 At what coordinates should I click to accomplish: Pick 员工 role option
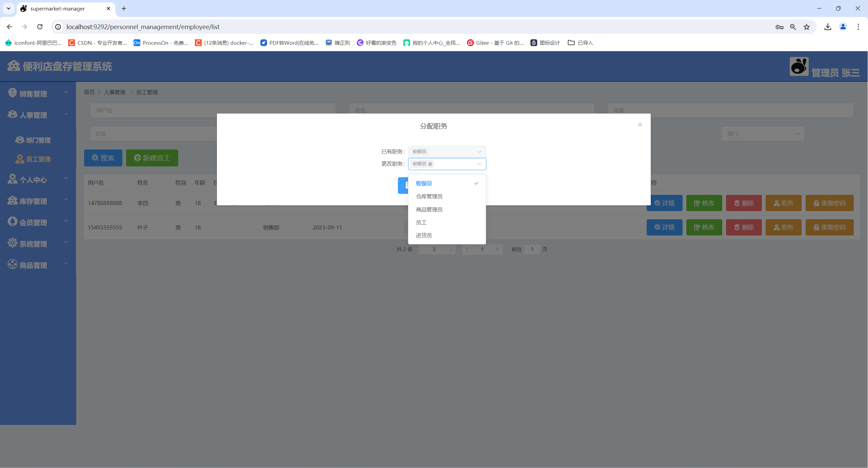447,222
